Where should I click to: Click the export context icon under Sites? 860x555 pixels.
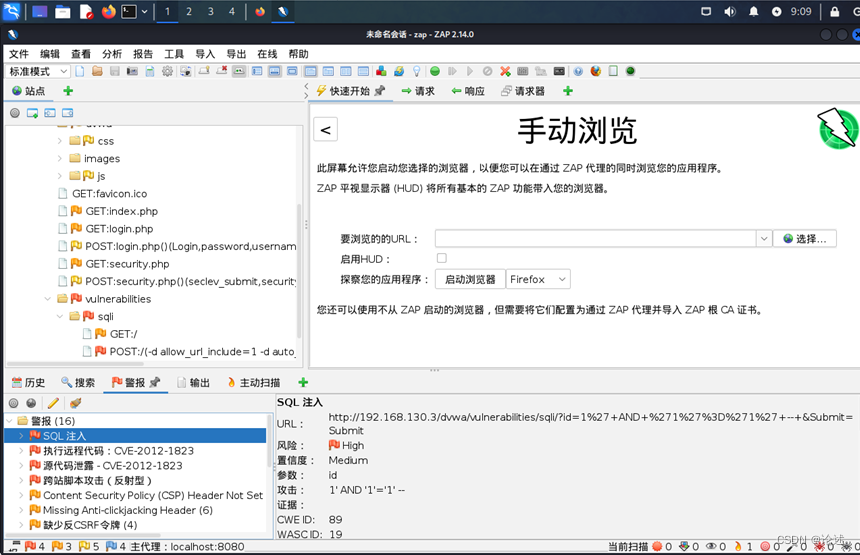[67, 113]
